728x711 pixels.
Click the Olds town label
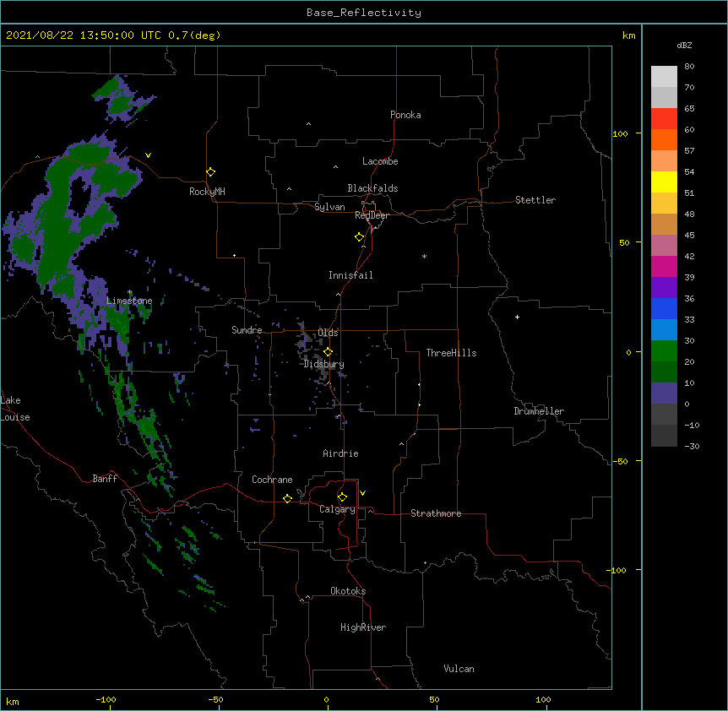(x=328, y=333)
